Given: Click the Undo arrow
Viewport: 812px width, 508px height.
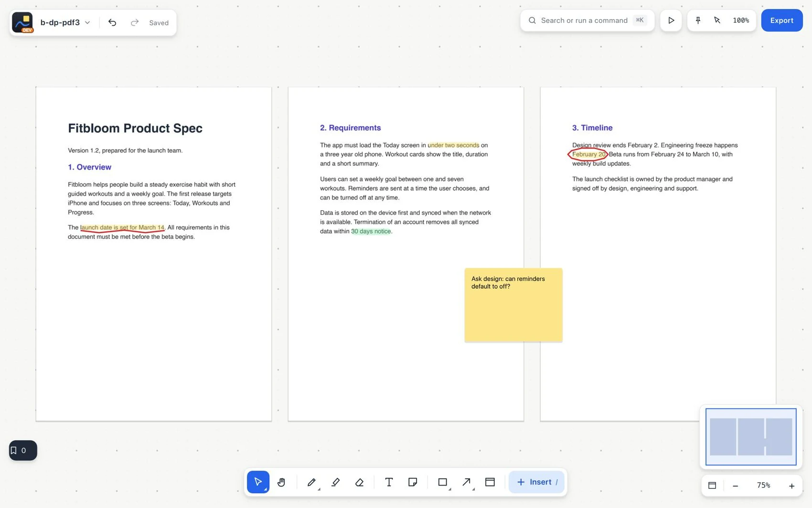Looking at the screenshot, I should pyautogui.click(x=112, y=22).
